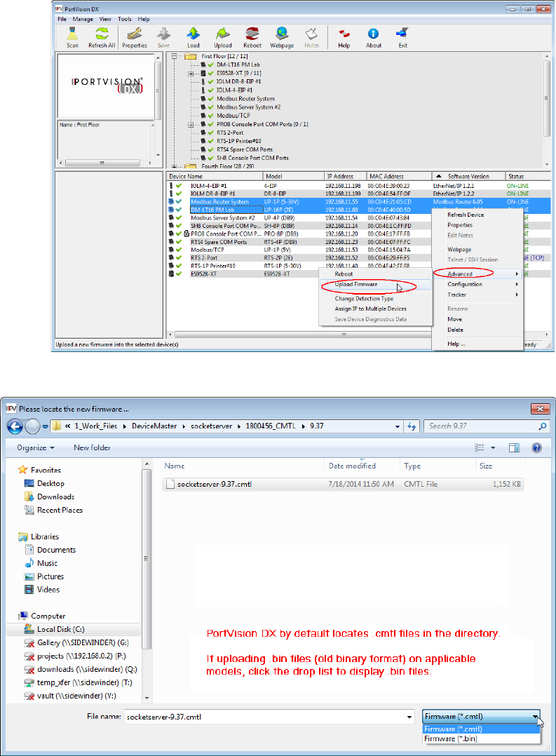
Task: Click the New folder button
Action: 92,448
